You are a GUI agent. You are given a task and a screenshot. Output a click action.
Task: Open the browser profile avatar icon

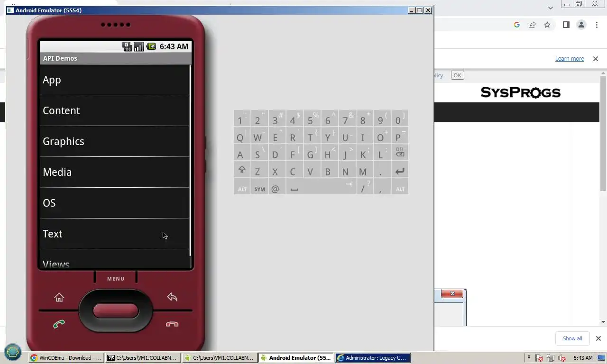581,25
